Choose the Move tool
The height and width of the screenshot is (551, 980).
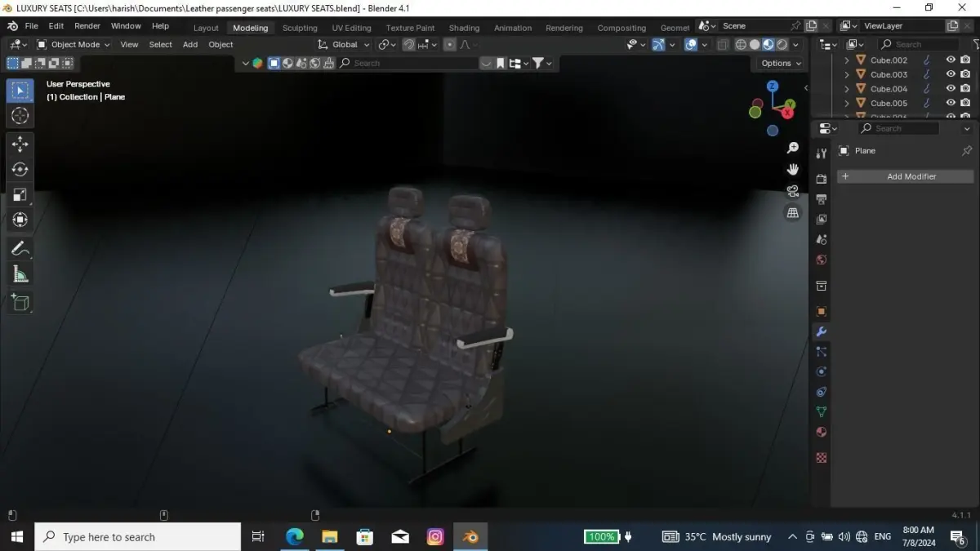click(x=20, y=144)
